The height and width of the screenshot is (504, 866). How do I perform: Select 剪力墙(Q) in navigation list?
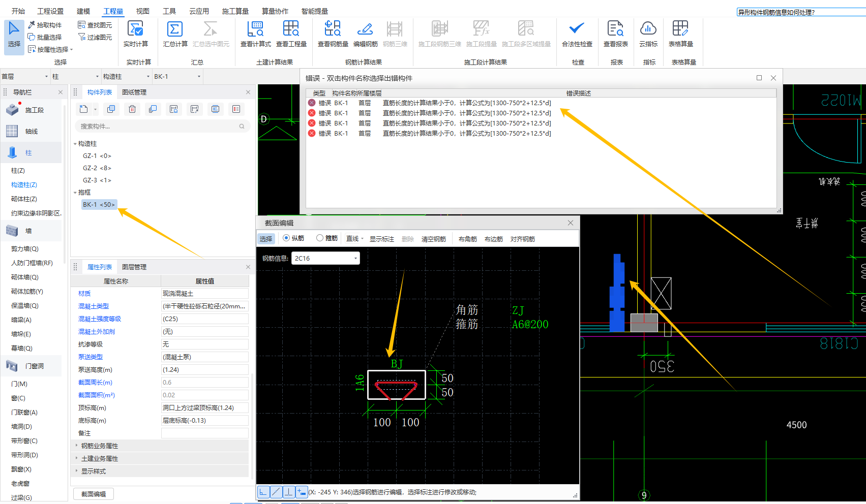click(25, 249)
